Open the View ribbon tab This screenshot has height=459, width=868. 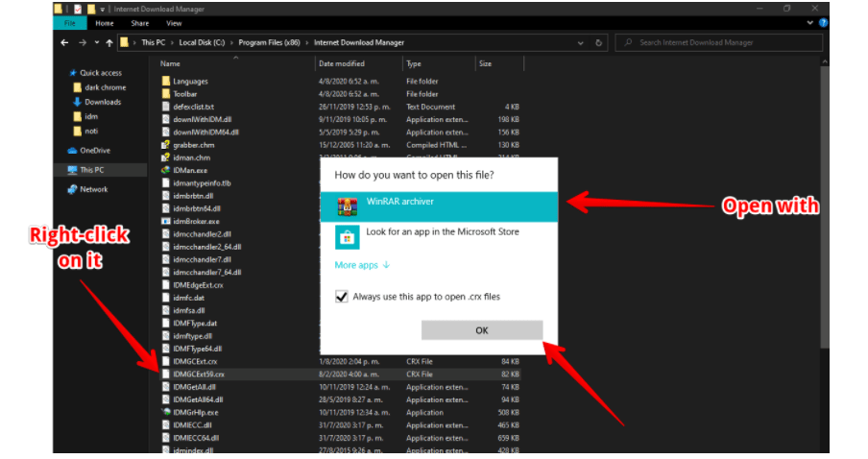click(174, 23)
